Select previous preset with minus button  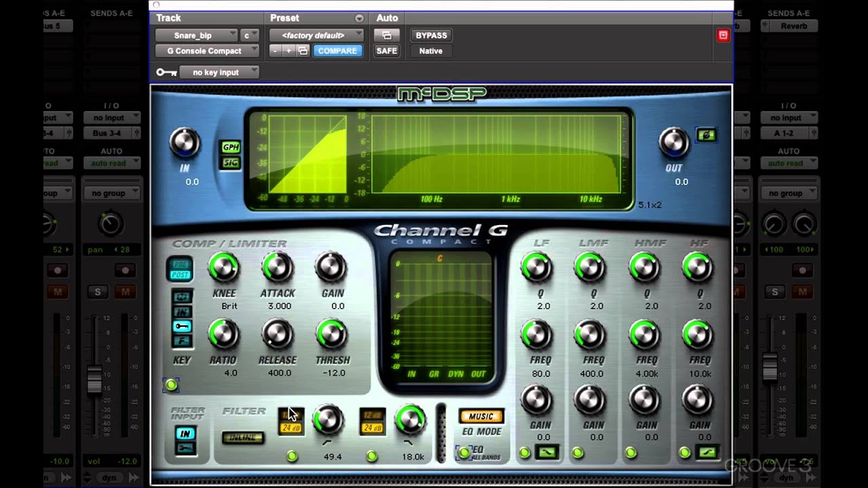(x=275, y=51)
